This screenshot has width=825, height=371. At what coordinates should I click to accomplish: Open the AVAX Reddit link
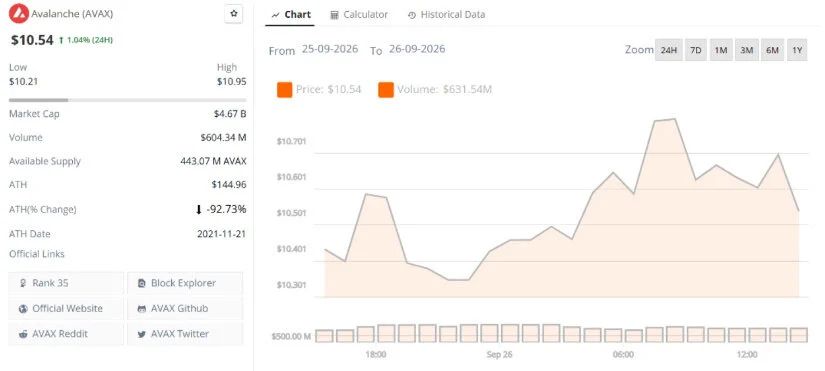tap(66, 334)
